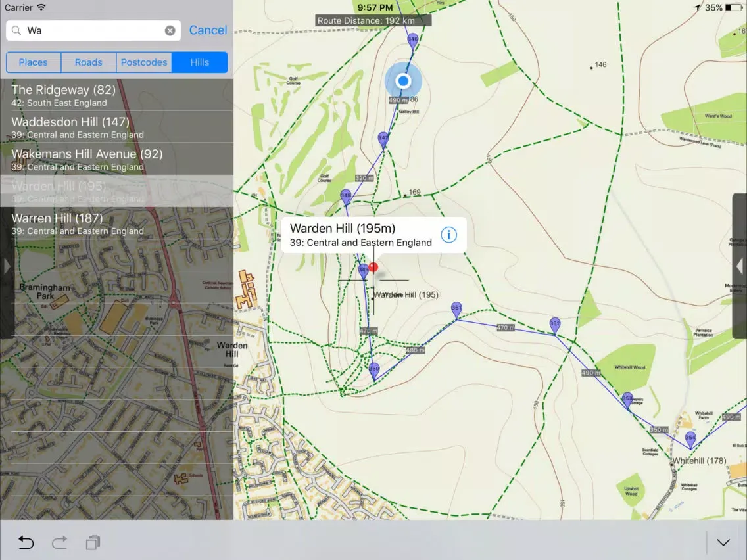Screen dimensions: 747x560
Task: Tap the info icon in Warden Hill callout
Action: (448, 235)
